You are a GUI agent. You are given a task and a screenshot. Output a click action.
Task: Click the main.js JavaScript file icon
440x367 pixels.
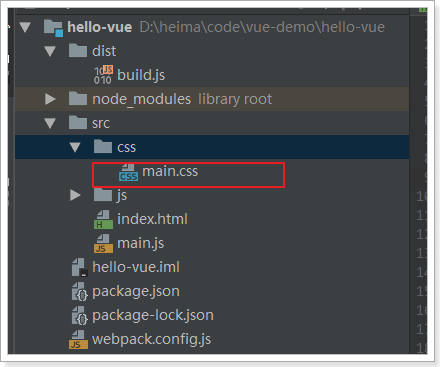coord(103,244)
